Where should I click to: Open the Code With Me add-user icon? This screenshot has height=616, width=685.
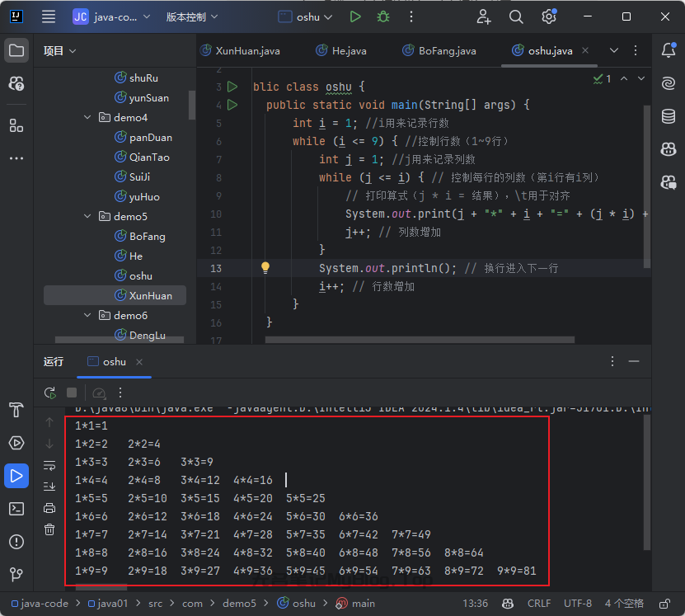pyautogui.click(x=484, y=17)
